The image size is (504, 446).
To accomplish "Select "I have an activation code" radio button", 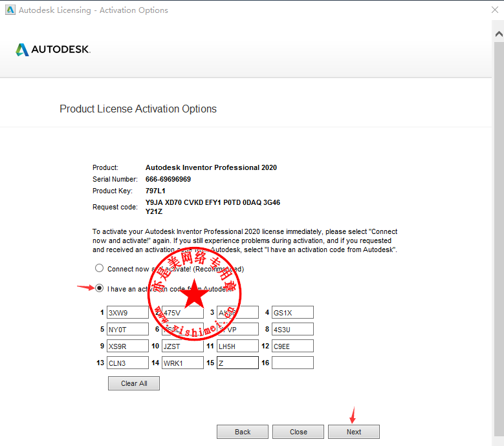I will (99, 288).
